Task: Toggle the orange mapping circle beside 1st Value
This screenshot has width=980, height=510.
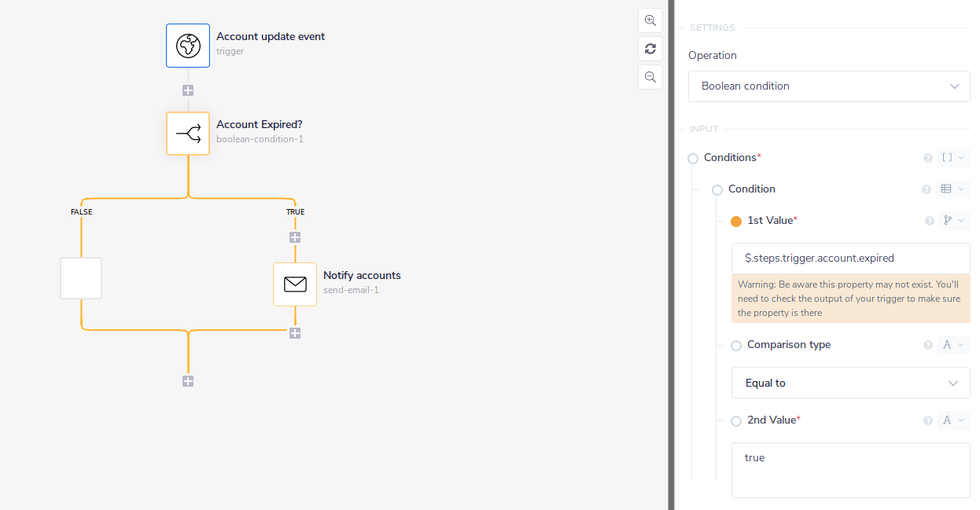Action: pyautogui.click(x=736, y=221)
